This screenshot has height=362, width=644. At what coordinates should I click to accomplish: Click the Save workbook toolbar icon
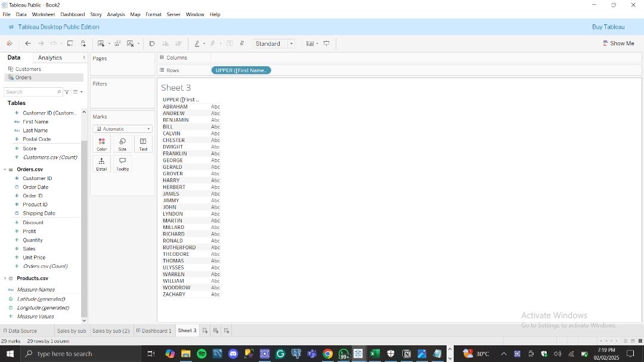coord(70,43)
